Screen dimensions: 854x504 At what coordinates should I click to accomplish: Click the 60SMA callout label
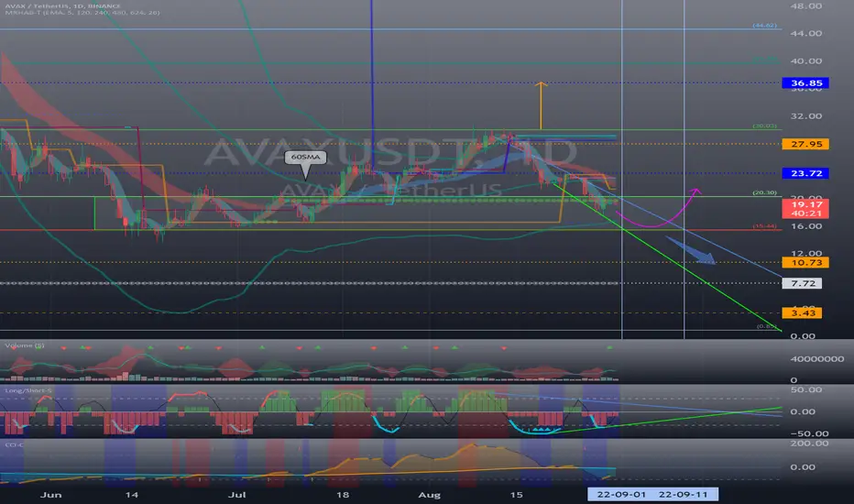pyautogui.click(x=305, y=157)
